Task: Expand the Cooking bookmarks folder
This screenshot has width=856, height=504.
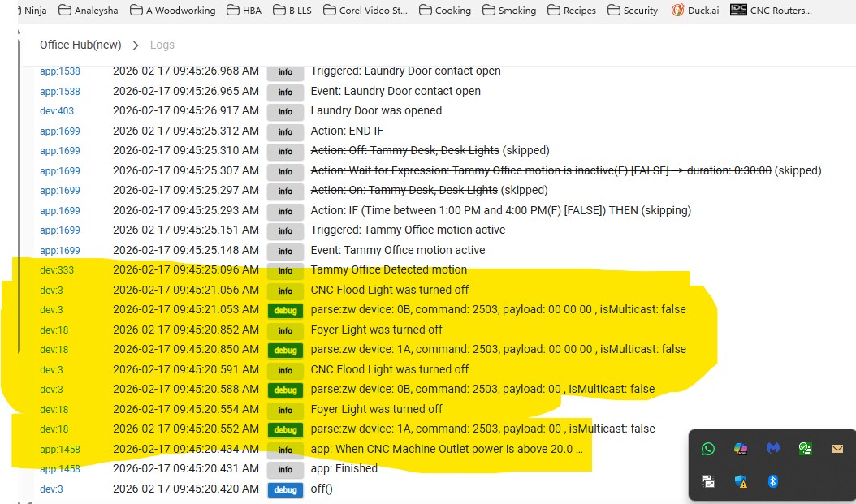Action: [x=443, y=11]
